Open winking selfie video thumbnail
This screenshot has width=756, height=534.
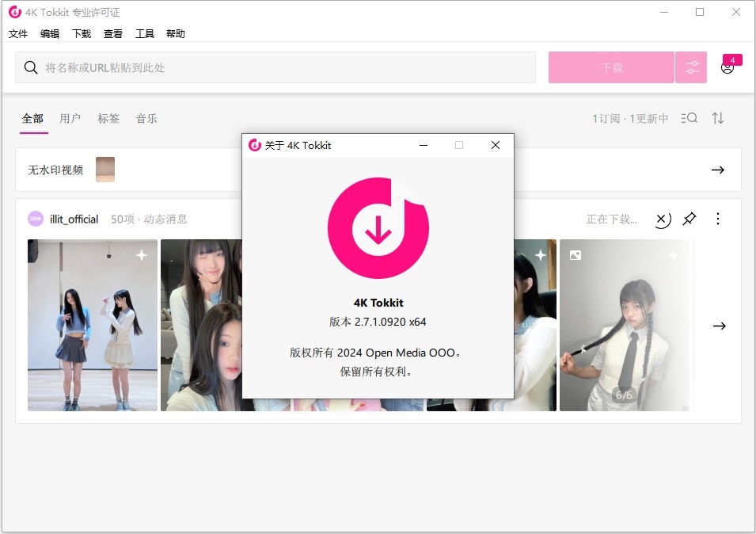(201, 325)
